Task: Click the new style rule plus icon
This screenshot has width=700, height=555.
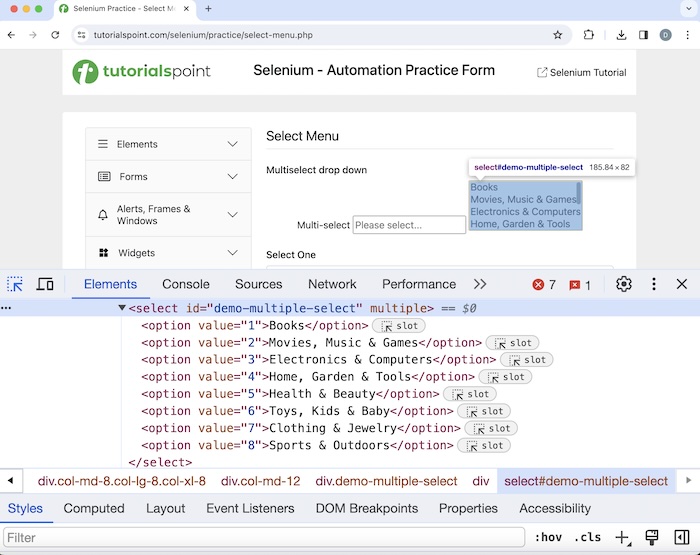Action: [621, 537]
